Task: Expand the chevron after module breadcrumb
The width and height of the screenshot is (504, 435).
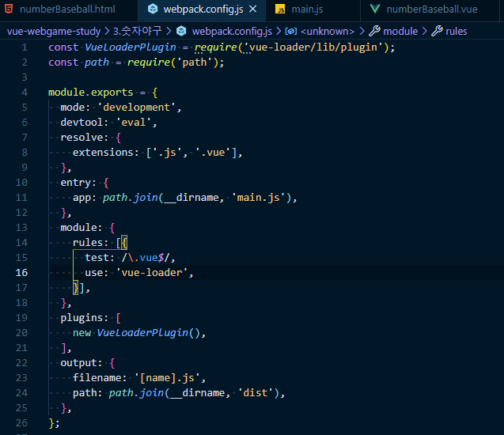Action: click(425, 32)
